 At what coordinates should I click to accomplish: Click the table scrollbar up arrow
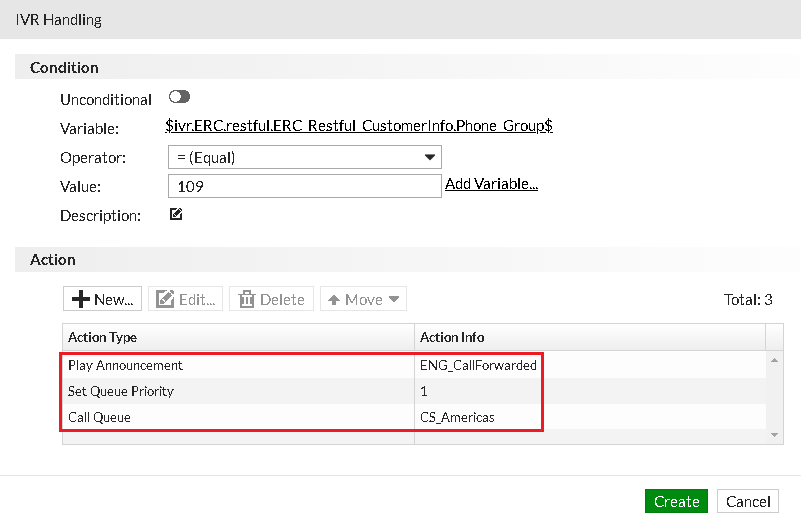coord(774,360)
